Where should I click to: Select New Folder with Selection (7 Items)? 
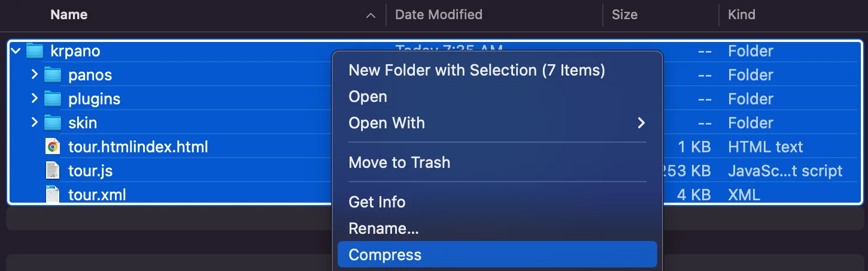pos(477,70)
